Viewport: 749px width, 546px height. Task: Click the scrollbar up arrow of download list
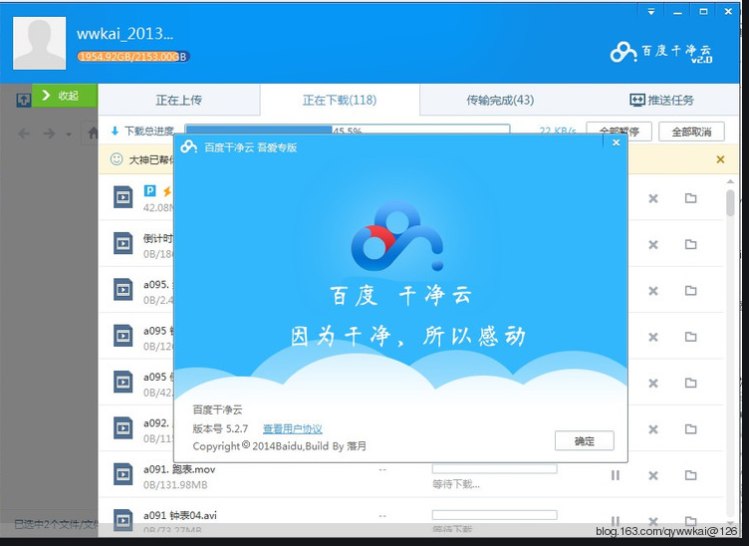pos(730,182)
